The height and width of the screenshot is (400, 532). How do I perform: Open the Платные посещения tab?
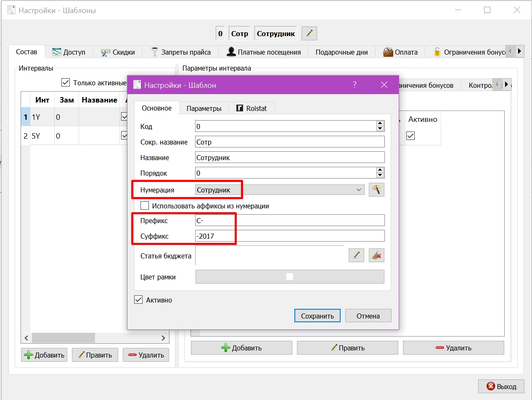coord(263,52)
